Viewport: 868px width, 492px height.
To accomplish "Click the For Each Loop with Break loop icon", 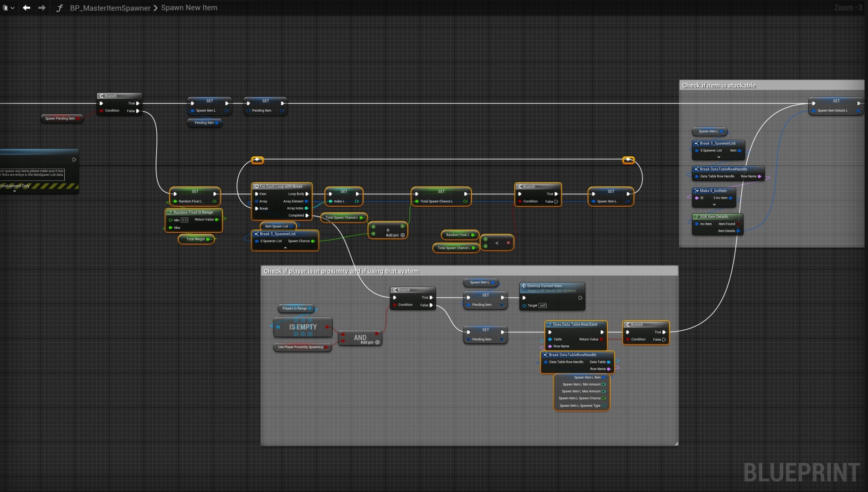I will pyautogui.click(x=257, y=186).
